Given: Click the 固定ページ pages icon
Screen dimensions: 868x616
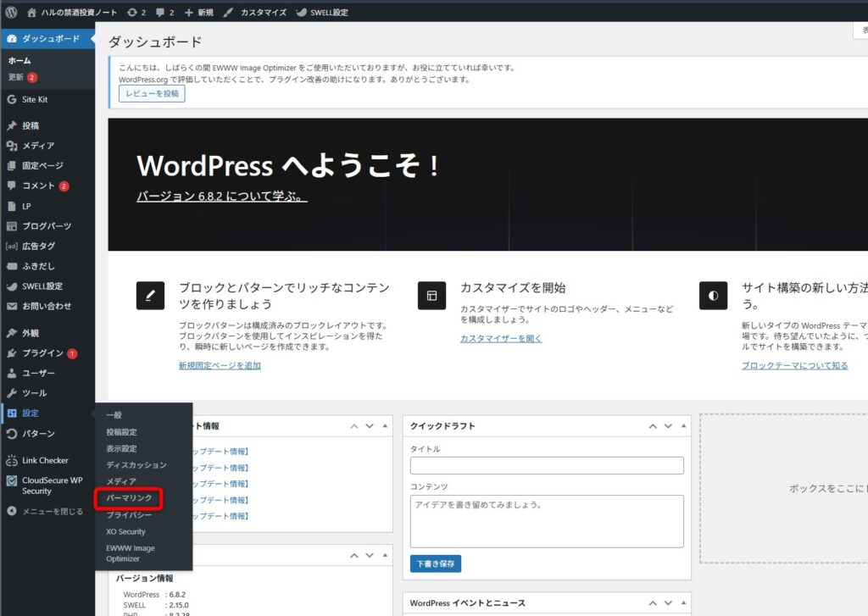Looking at the screenshot, I should [12, 165].
